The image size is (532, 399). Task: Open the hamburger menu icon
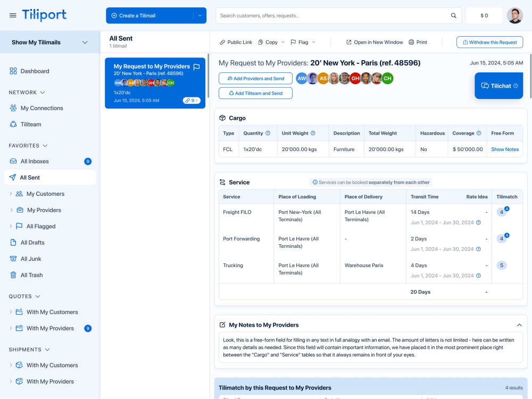tap(13, 15)
